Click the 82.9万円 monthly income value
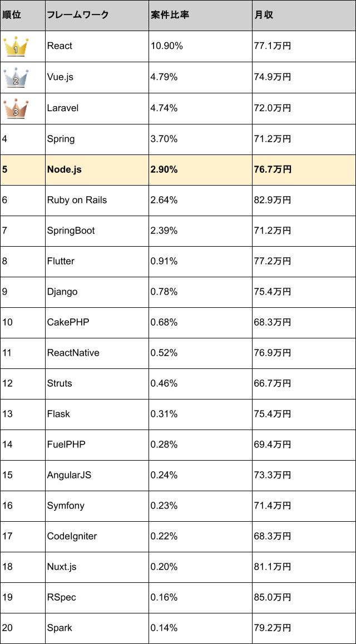This screenshot has height=644, width=356. click(x=272, y=200)
